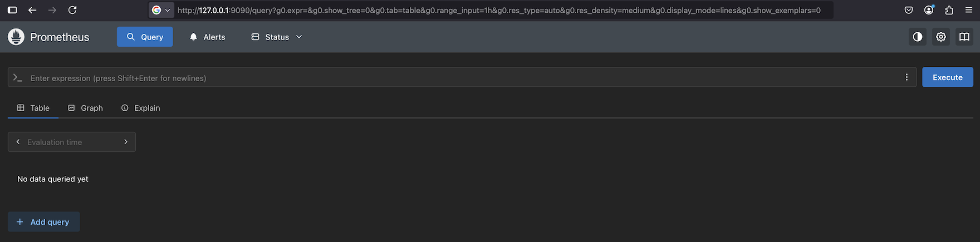The height and width of the screenshot is (242, 980).
Task: Toggle the dark/light theme icon
Action: tap(918, 37)
